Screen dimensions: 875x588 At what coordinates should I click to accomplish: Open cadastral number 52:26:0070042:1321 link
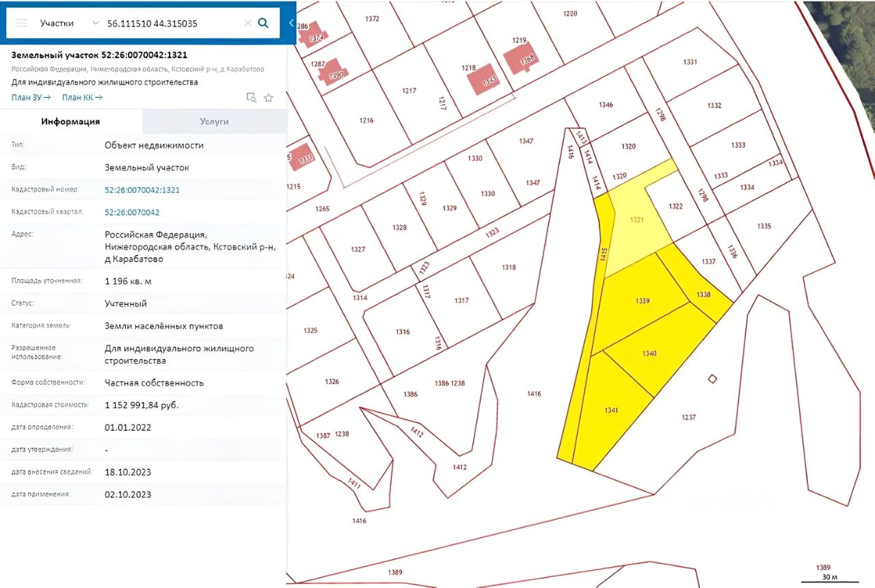[142, 190]
